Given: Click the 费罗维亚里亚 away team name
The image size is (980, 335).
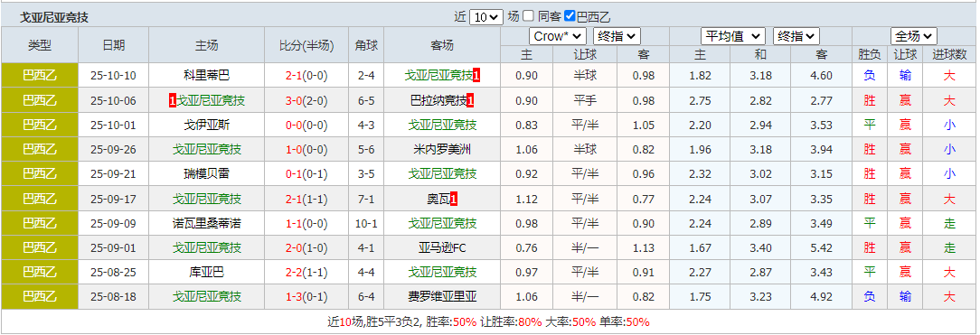Looking at the screenshot, I should point(442,297).
